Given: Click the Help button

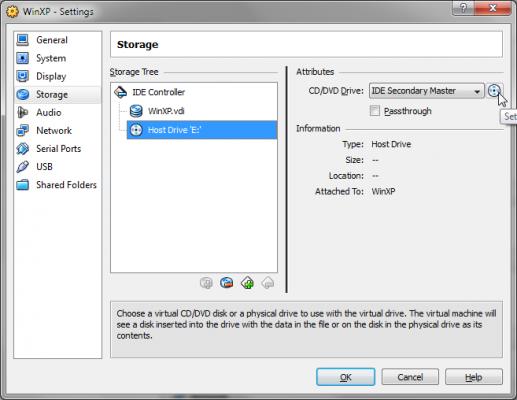Looking at the screenshot, I should point(474,377).
